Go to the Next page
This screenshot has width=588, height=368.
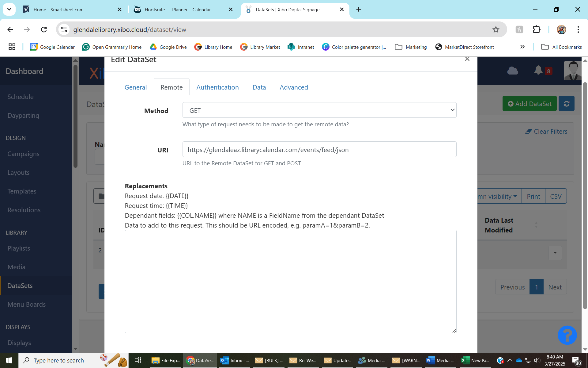pyautogui.click(x=555, y=287)
